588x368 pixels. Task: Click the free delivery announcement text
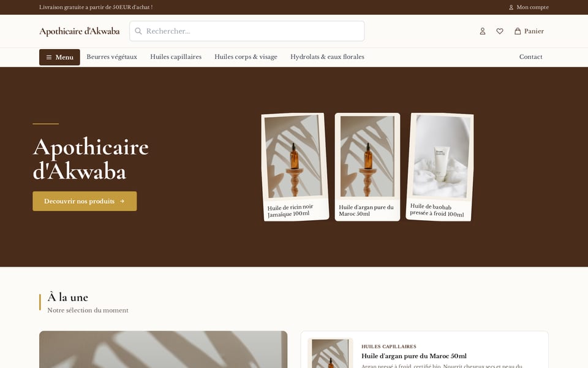96,7
